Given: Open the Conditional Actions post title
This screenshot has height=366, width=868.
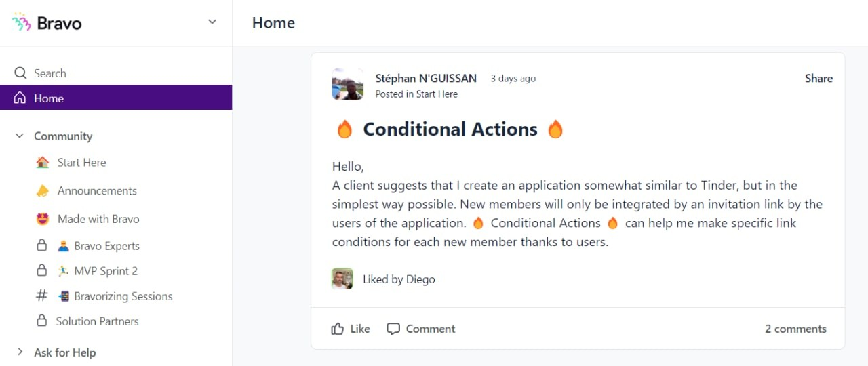Looking at the screenshot, I should (450, 129).
